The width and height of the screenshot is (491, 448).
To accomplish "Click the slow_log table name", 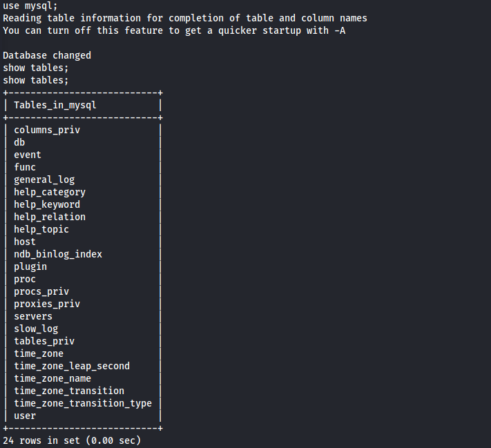I will [36, 329].
